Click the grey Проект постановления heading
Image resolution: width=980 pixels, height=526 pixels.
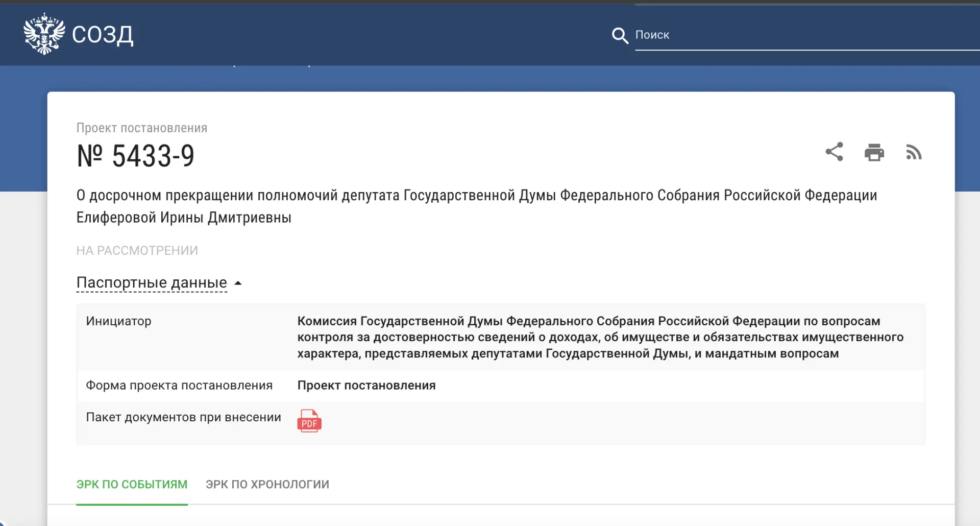pos(142,128)
